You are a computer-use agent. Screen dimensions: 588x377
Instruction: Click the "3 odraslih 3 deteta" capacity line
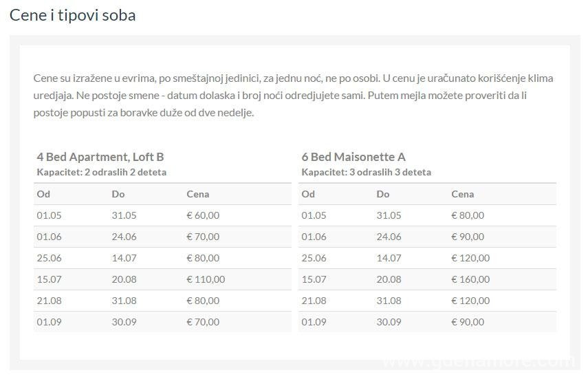pos(366,172)
